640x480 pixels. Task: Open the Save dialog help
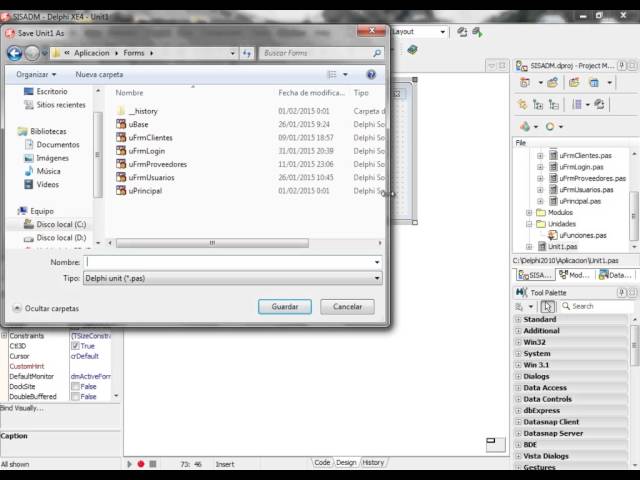coord(371,74)
